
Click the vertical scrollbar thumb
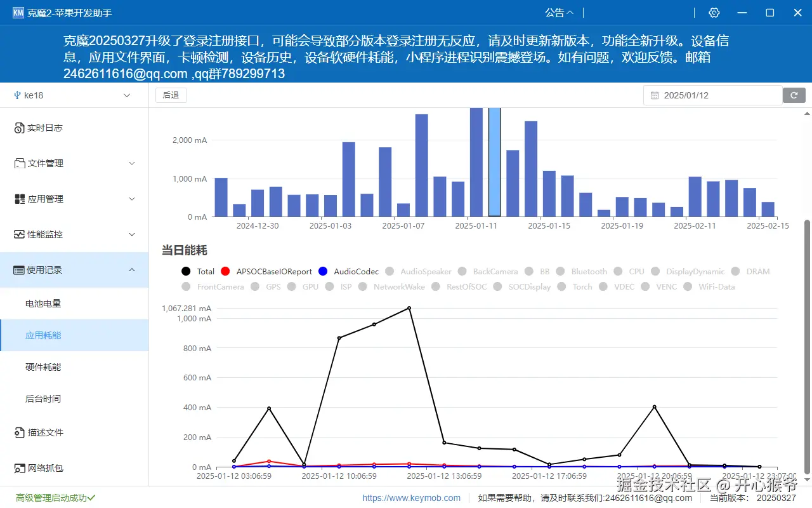(x=807, y=347)
